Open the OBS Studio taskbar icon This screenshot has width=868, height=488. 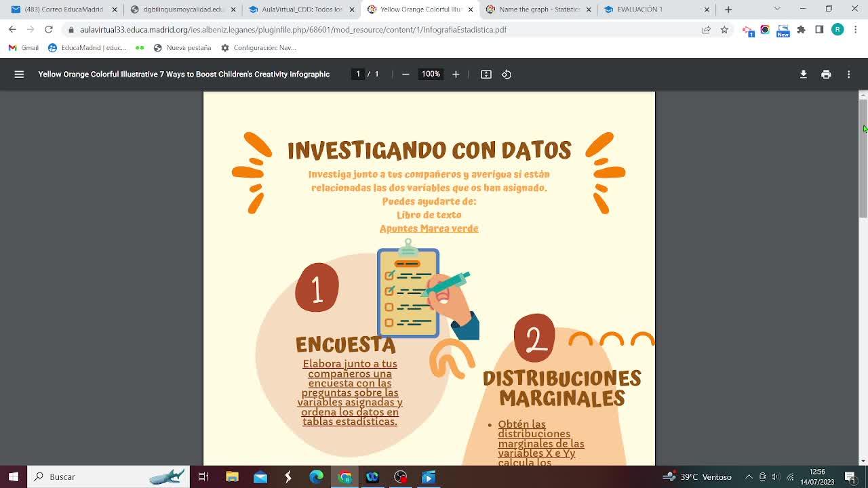click(401, 476)
